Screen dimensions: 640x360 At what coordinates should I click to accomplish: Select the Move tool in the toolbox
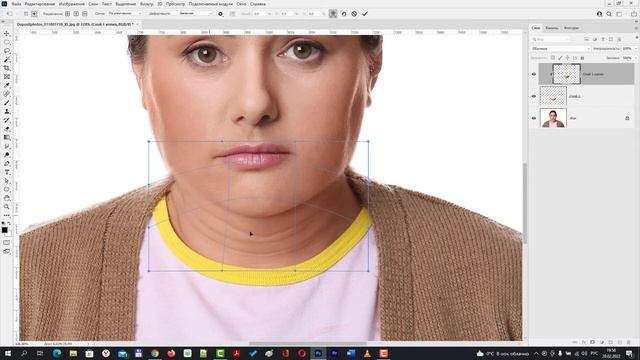(x=7, y=33)
